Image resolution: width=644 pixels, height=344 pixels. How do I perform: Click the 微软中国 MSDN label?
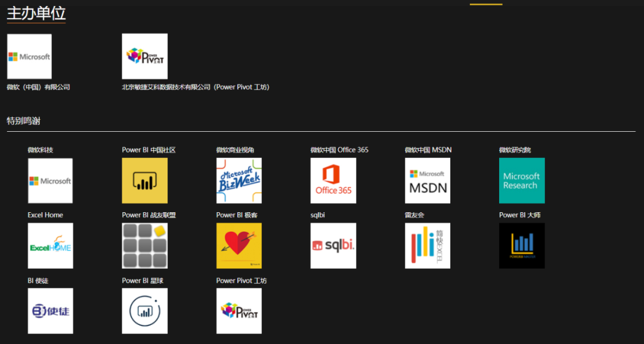coord(428,150)
